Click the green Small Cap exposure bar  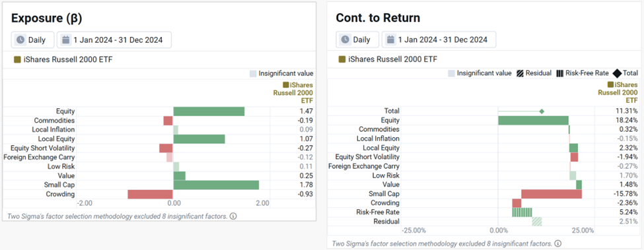[216, 185]
